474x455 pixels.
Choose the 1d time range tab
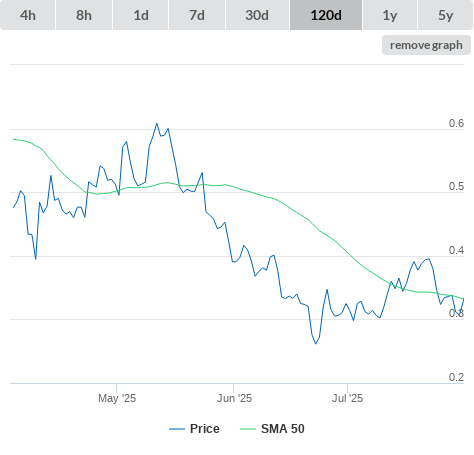pyautogui.click(x=141, y=15)
